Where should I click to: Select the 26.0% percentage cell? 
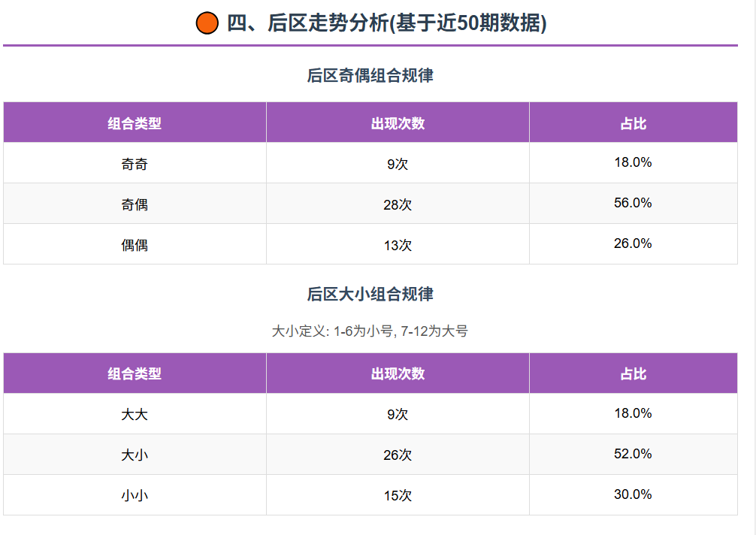[633, 243]
